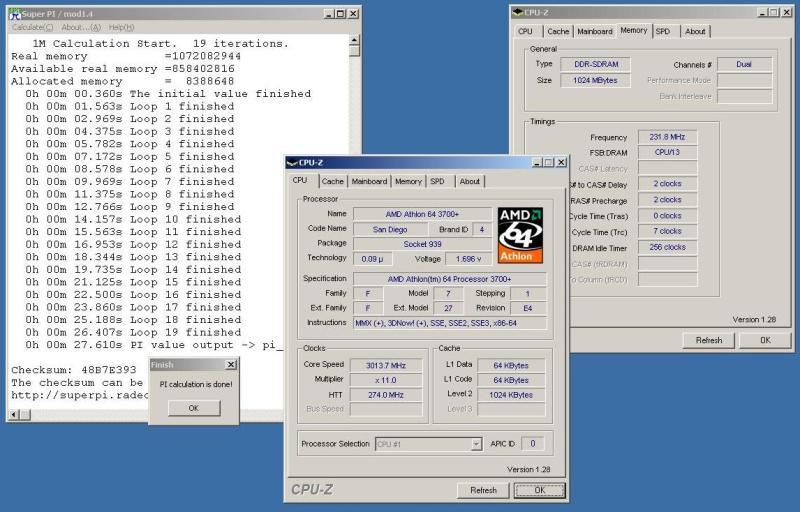800x512 pixels.
Task: Switch to Memory tab in front CPU-Z
Action: coord(408,182)
